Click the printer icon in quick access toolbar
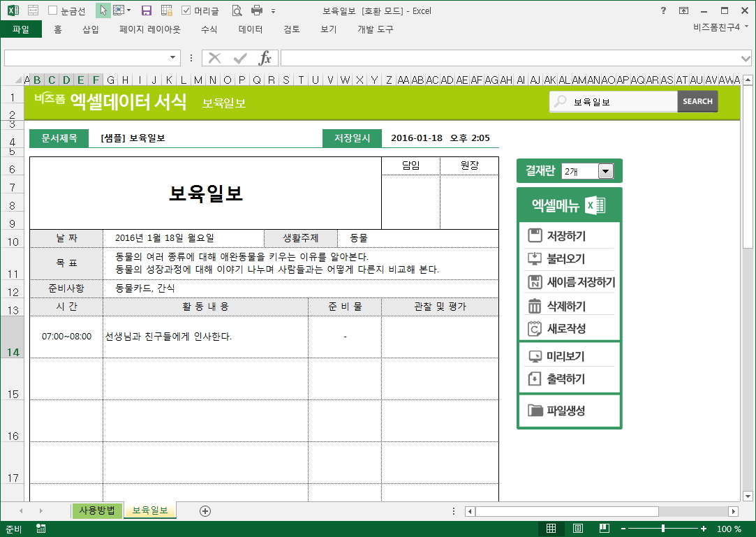Screen dimensions: 756x537 256,10
